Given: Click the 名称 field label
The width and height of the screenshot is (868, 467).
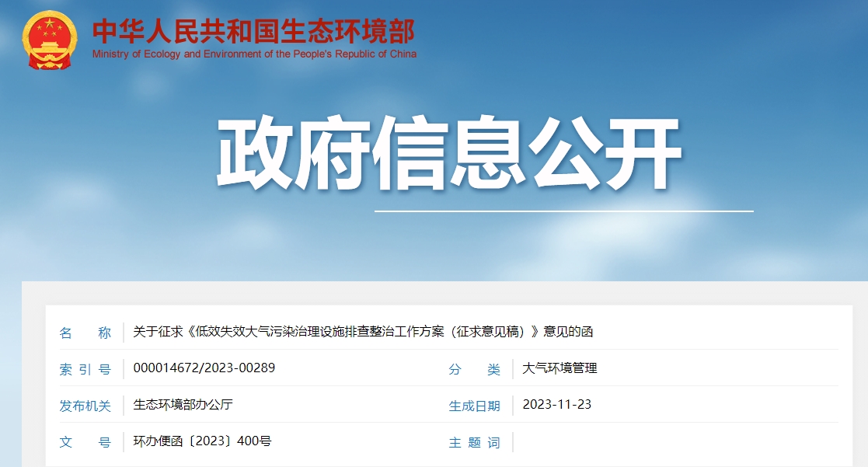Looking at the screenshot, I should click(x=88, y=333).
